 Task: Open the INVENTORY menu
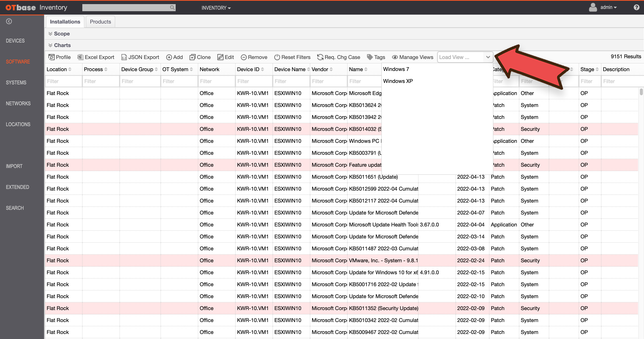click(216, 8)
